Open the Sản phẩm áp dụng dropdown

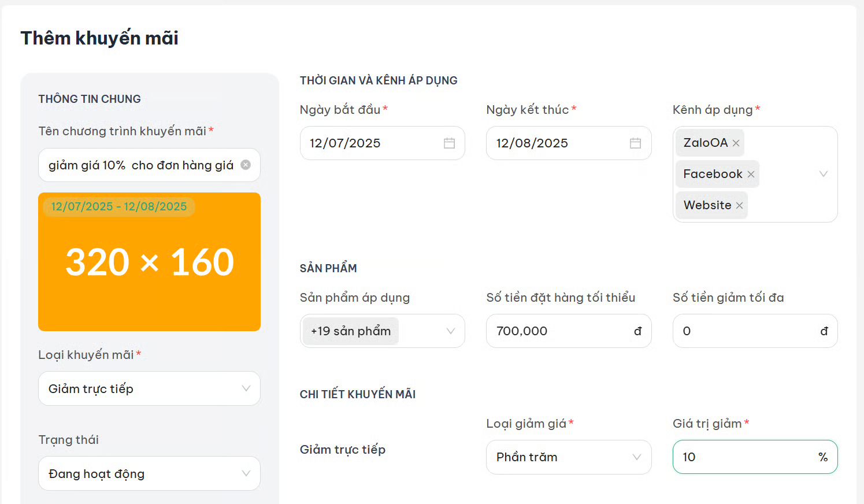450,331
